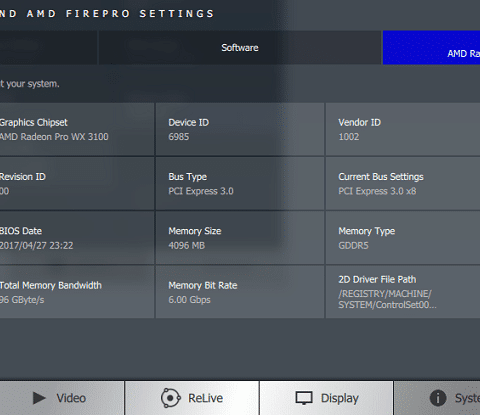Click Device ID value 6985
This screenshot has height=415, width=480.
(179, 137)
